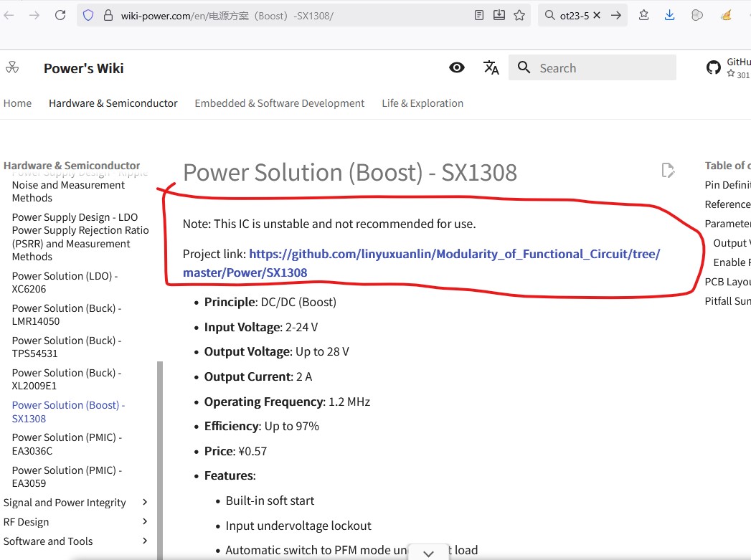The width and height of the screenshot is (751, 560).
Task: Expand the Software and Tools section
Action: coord(145,541)
